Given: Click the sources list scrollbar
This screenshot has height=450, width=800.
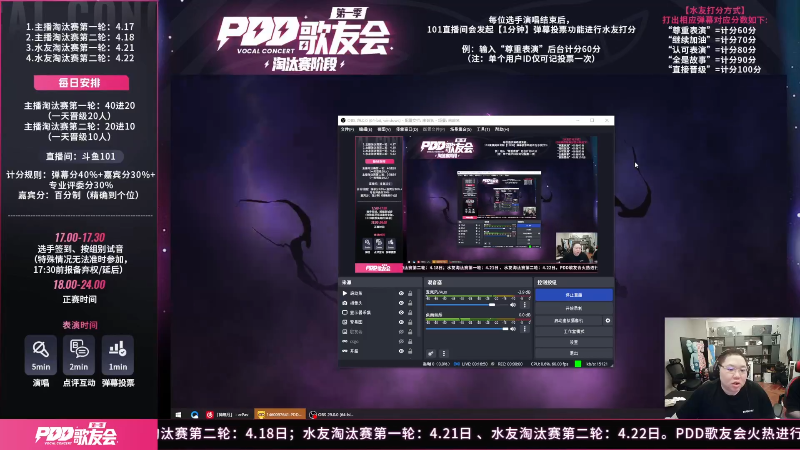Looking at the screenshot, I should (x=419, y=312).
